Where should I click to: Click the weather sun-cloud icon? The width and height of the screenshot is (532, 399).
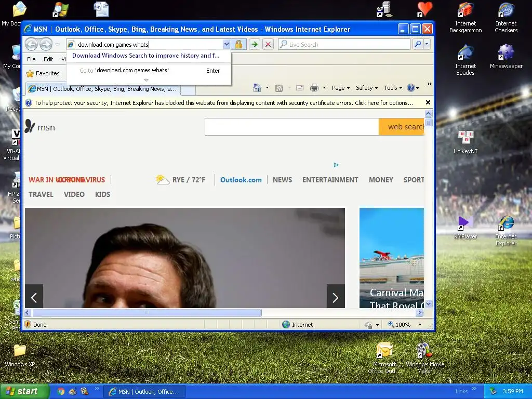click(162, 179)
